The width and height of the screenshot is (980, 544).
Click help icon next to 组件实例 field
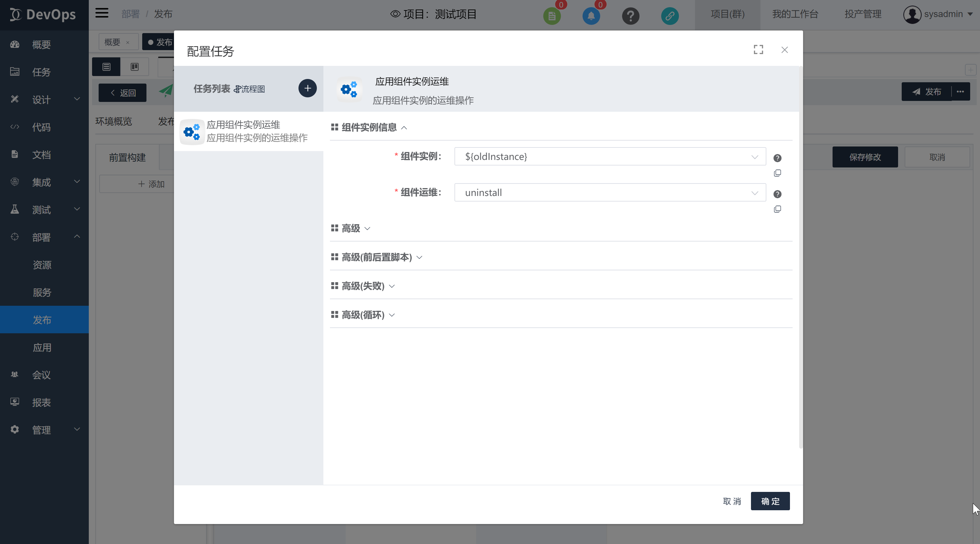click(x=777, y=158)
